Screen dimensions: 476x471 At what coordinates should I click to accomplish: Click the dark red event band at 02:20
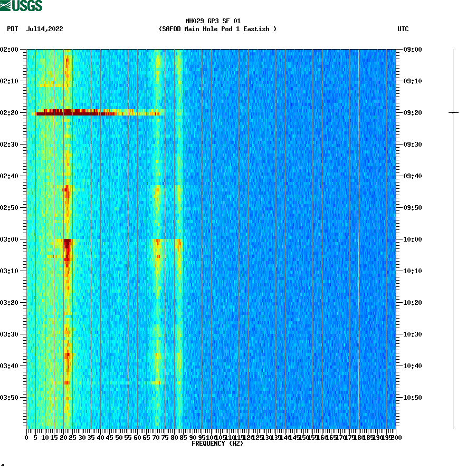point(69,112)
